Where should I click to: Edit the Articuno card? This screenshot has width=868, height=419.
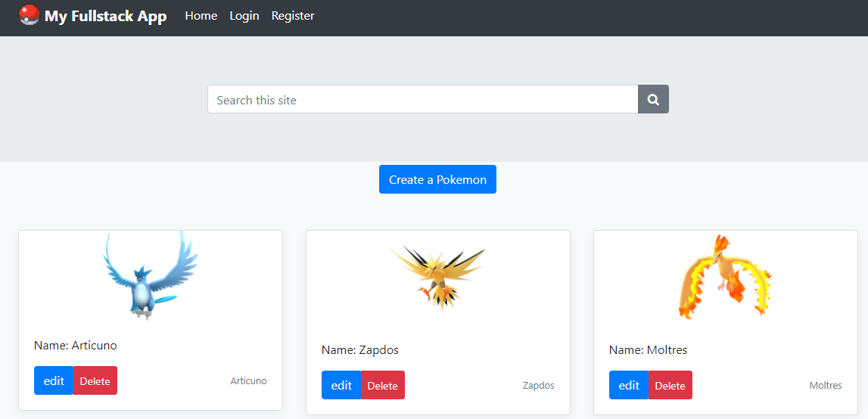[54, 381]
